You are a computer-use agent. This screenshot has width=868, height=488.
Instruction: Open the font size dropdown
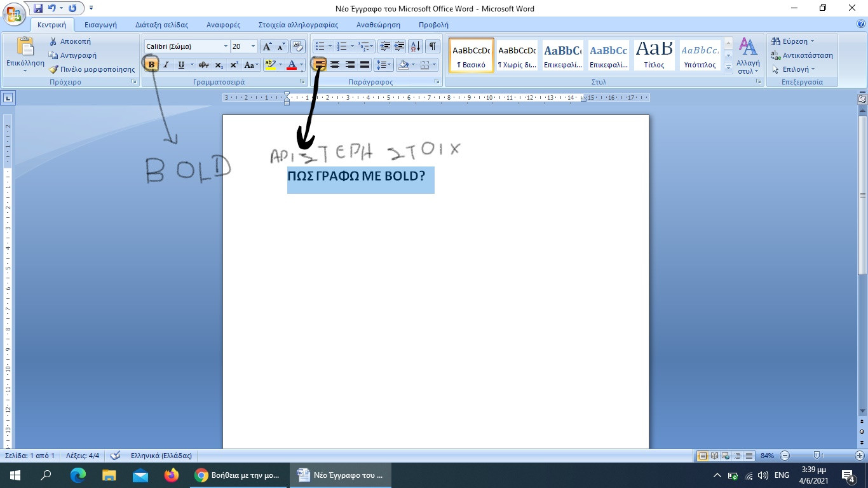click(x=254, y=46)
